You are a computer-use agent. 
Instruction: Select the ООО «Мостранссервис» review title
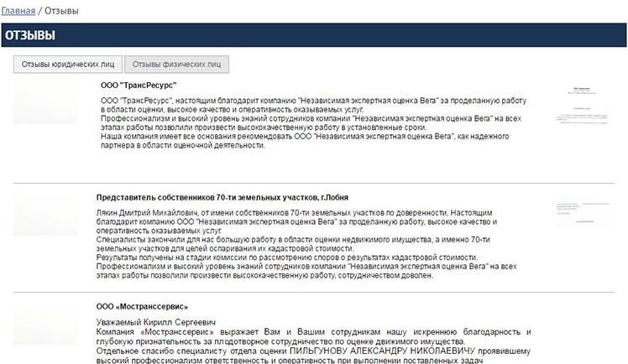click(142, 307)
